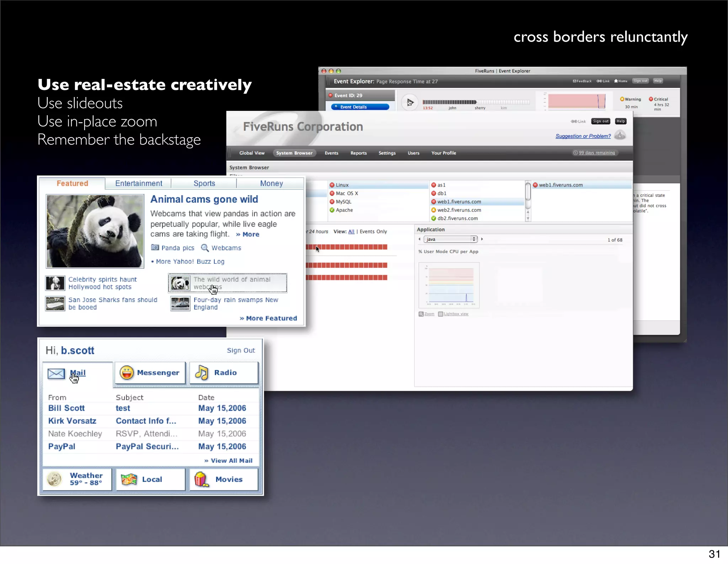This screenshot has width=728, height=564.
Task: Click Suggestion or Problem link
Action: point(583,136)
